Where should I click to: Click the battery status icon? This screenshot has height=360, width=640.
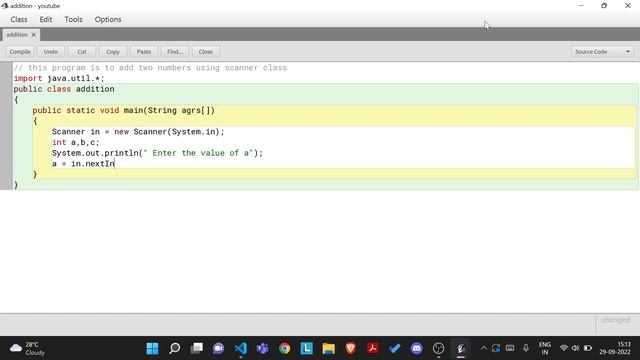[588, 348]
